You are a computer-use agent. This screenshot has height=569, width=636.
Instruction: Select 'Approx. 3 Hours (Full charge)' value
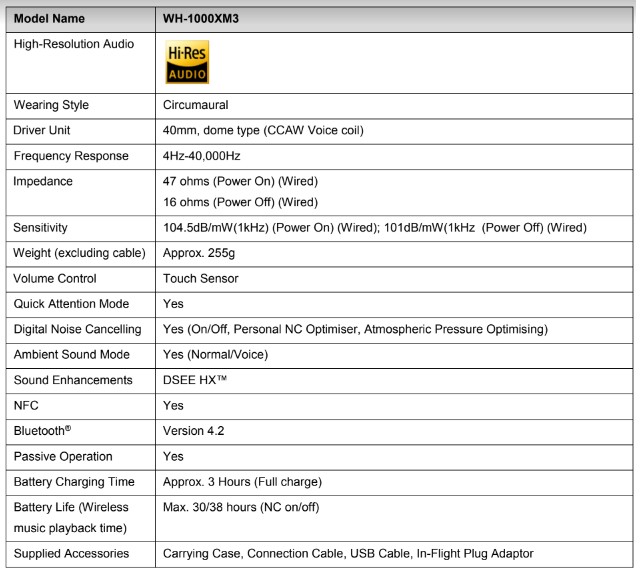(242, 482)
